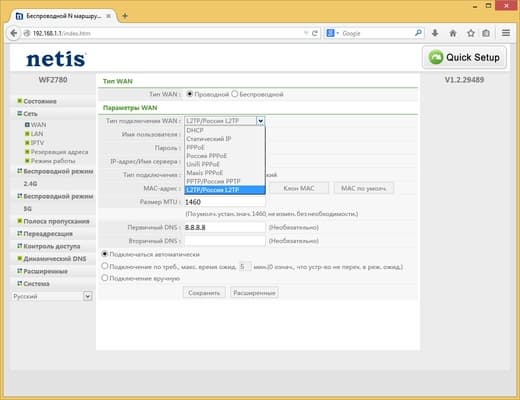This screenshot has width=520, height=400.
Task: Expand Контроль доступа sidebar section
Action: coord(52,246)
